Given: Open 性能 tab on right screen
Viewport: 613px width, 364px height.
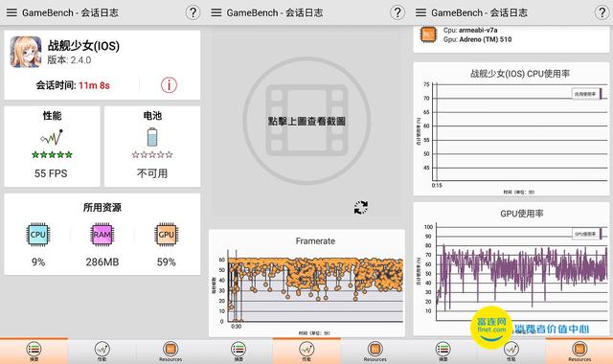Looking at the screenshot, I should pyautogui.click(x=511, y=352).
